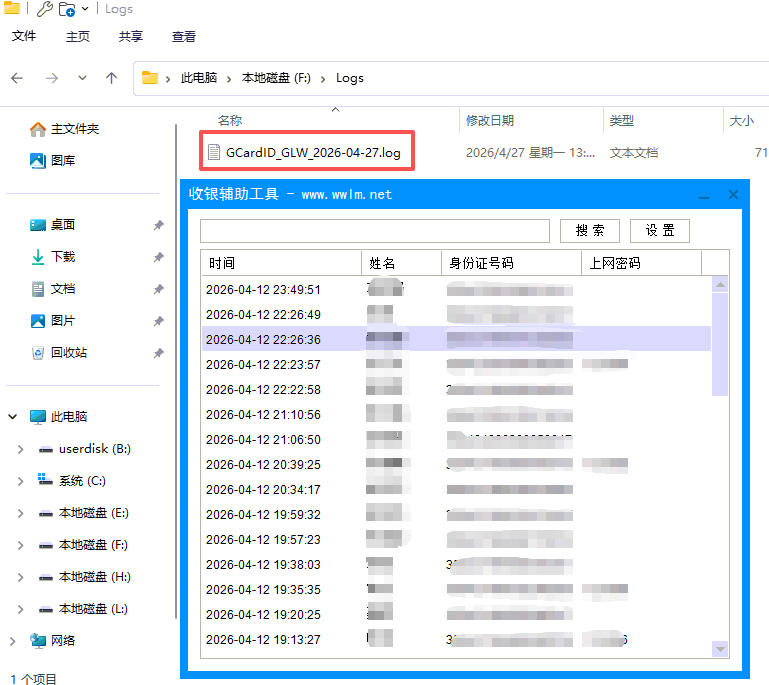The height and width of the screenshot is (685, 769).
Task: Collapse the 此电脑 tree node
Action: click(12, 417)
